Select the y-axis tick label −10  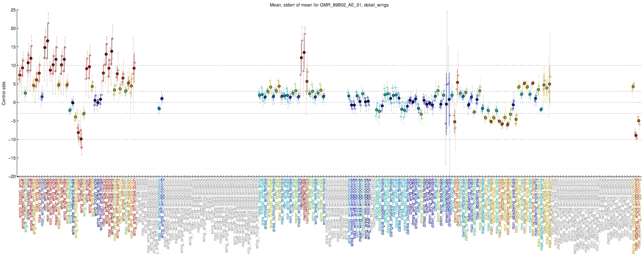pos(12,140)
